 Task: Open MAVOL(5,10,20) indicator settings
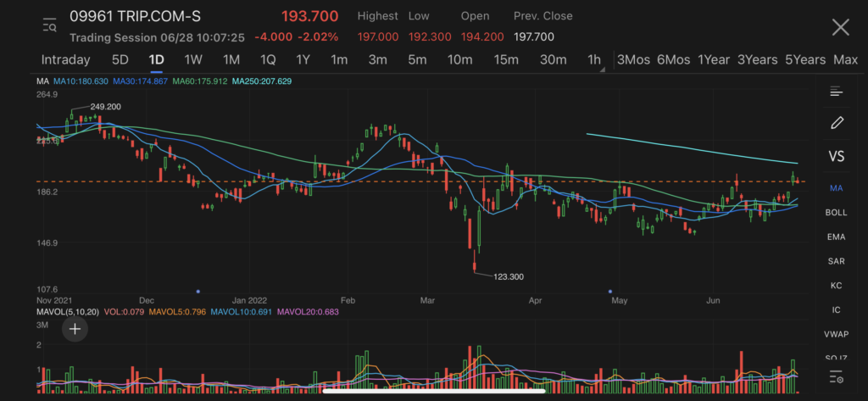[x=68, y=312]
